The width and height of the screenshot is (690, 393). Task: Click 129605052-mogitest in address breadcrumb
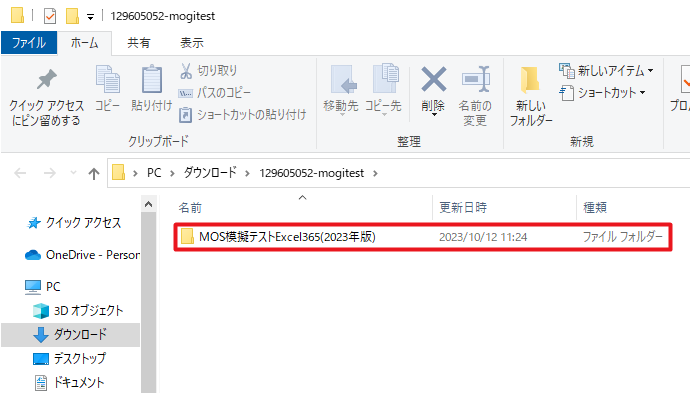pyautogui.click(x=312, y=173)
